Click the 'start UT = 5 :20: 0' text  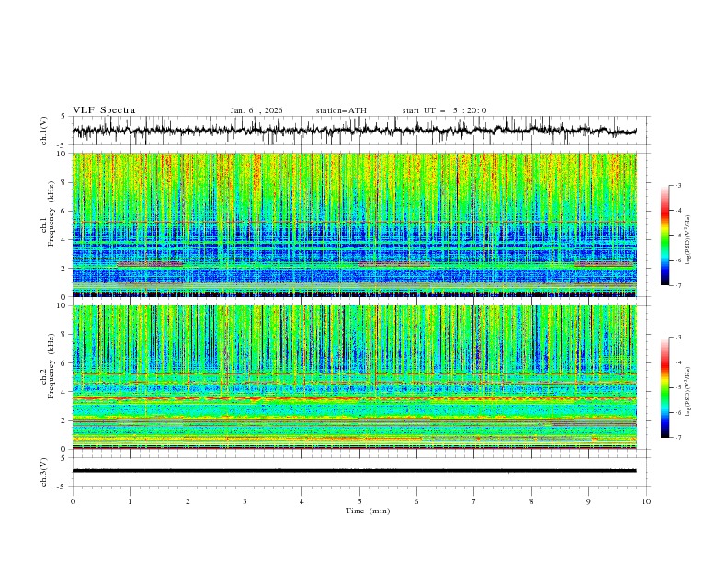tap(444, 110)
